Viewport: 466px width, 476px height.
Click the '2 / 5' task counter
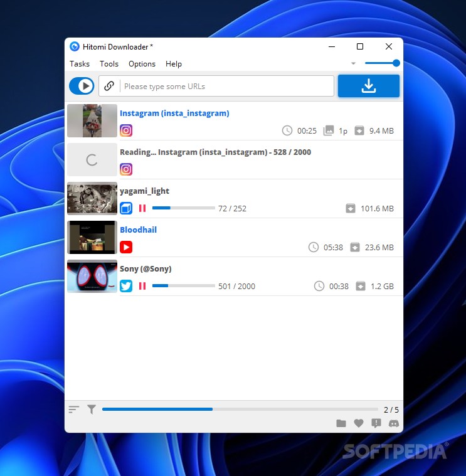(x=391, y=410)
